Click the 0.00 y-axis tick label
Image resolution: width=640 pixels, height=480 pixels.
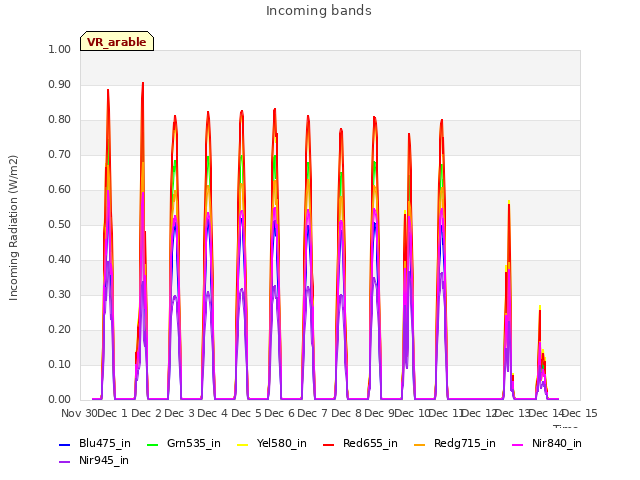(x=60, y=399)
